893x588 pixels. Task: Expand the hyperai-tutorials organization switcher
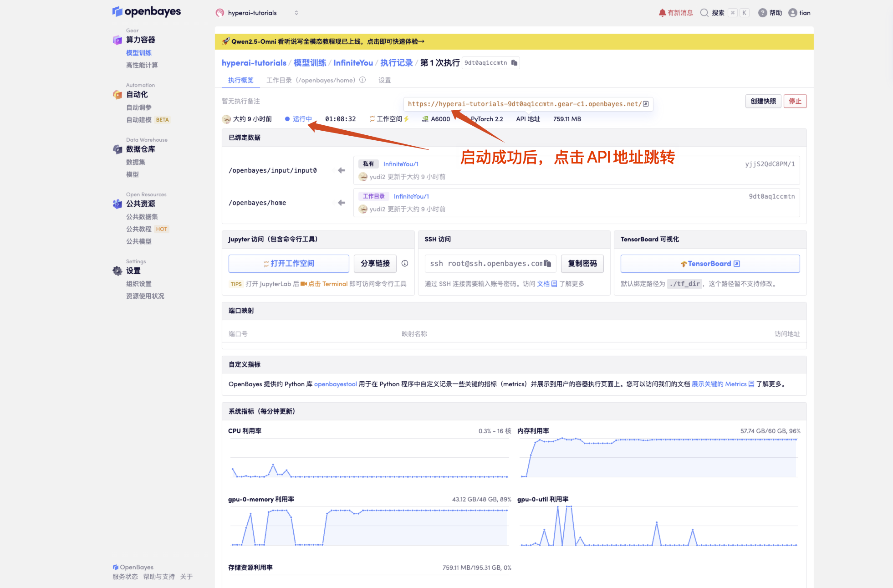point(296,13)
